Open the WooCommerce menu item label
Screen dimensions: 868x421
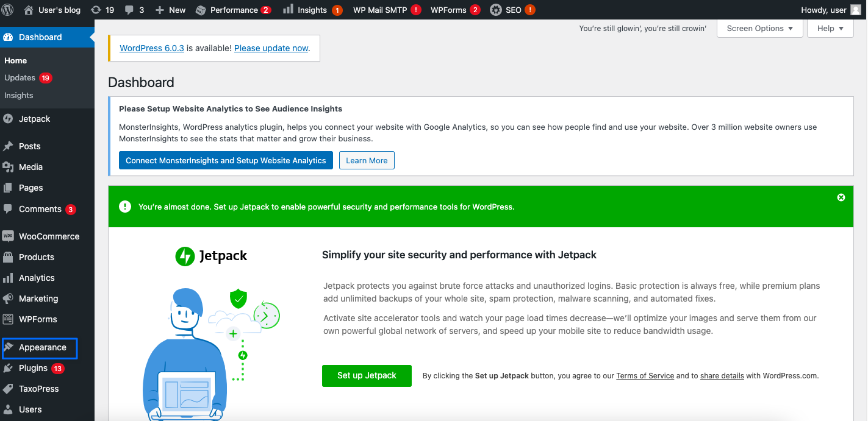[49, 236]
